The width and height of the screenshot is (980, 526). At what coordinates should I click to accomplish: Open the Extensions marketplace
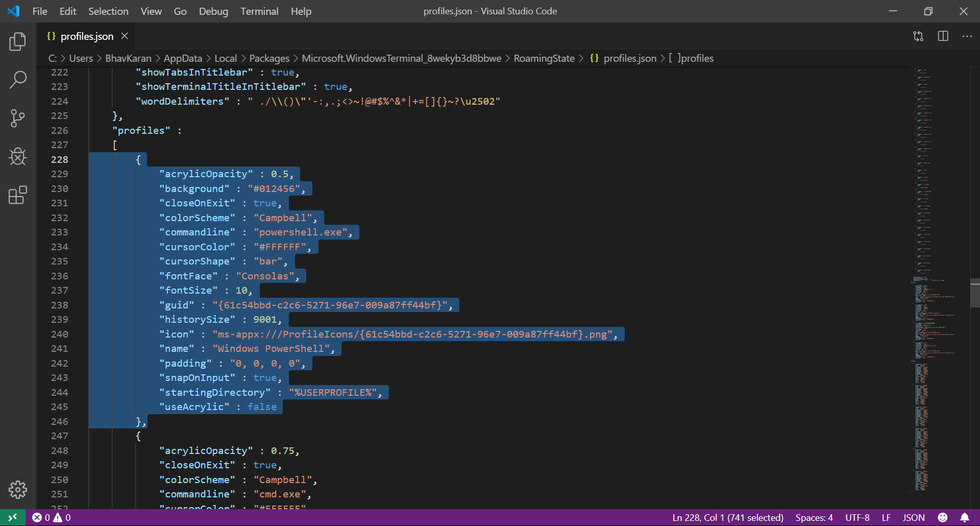point(18,195)
